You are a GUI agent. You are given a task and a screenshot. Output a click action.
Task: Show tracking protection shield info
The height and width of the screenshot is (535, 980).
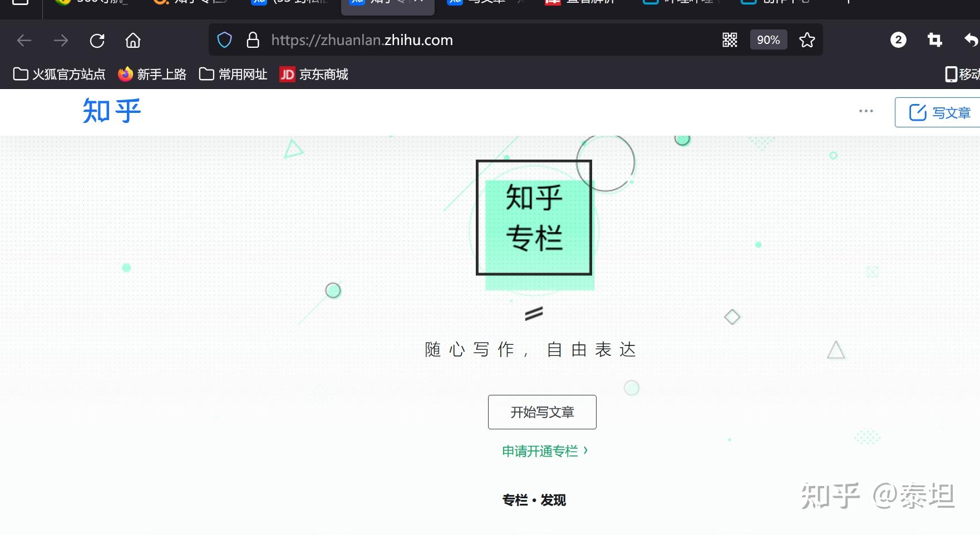tap(224, 40)
